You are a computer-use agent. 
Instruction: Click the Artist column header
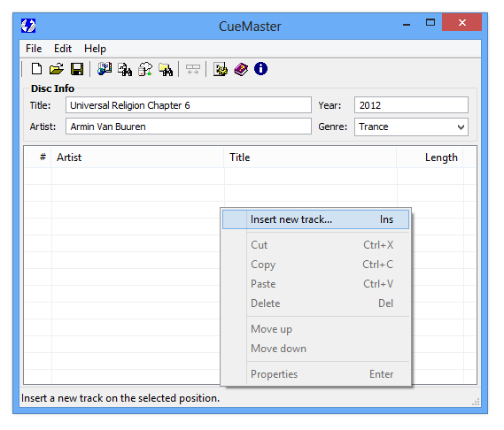click(x=137, y=157)
